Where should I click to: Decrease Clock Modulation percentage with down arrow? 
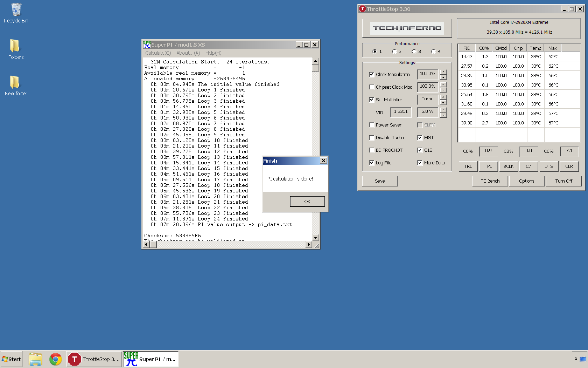click(x=443, y=77)
